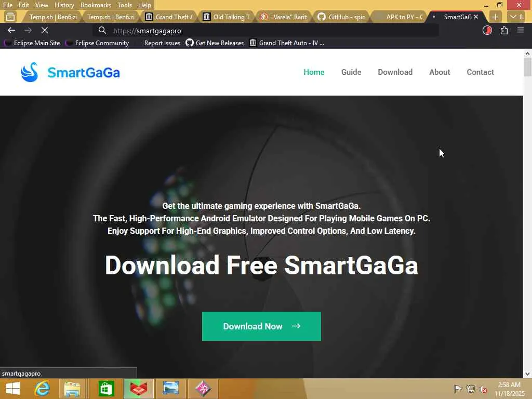Screen dimensions: 532x399
Task: Switch to GitHub - spic tab
Action: [342, 17]
